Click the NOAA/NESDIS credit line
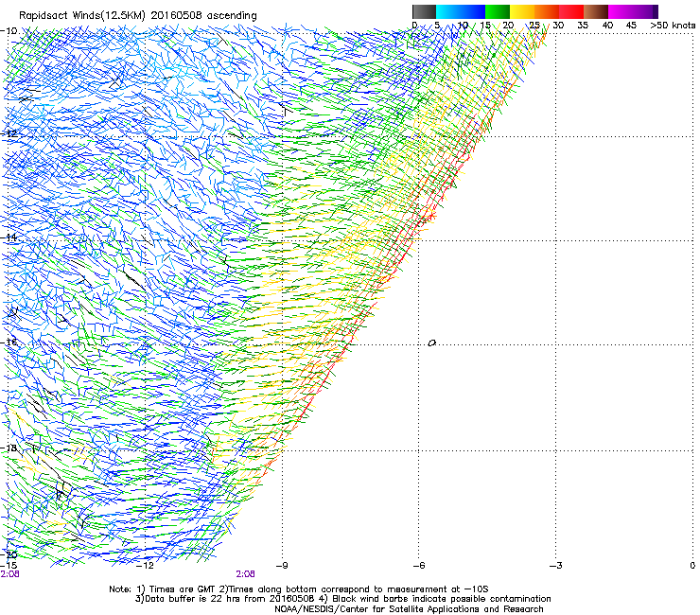 click(x=409, y=609)
